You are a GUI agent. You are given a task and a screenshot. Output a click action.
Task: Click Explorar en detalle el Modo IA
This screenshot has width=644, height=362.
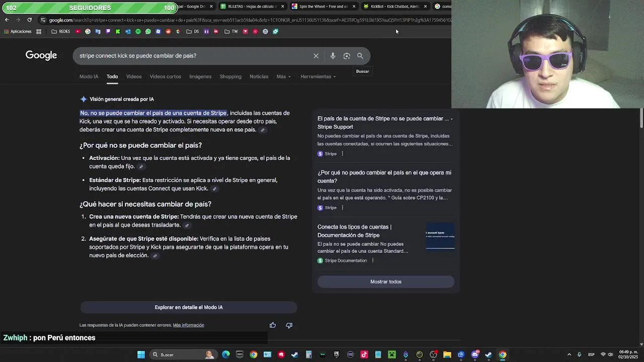pyautogui.click(x=189, y=307)
